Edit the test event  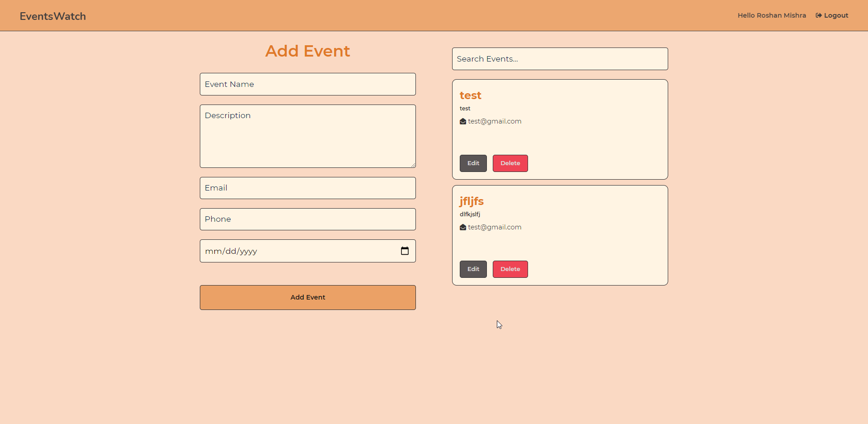(x=473, y=163)
